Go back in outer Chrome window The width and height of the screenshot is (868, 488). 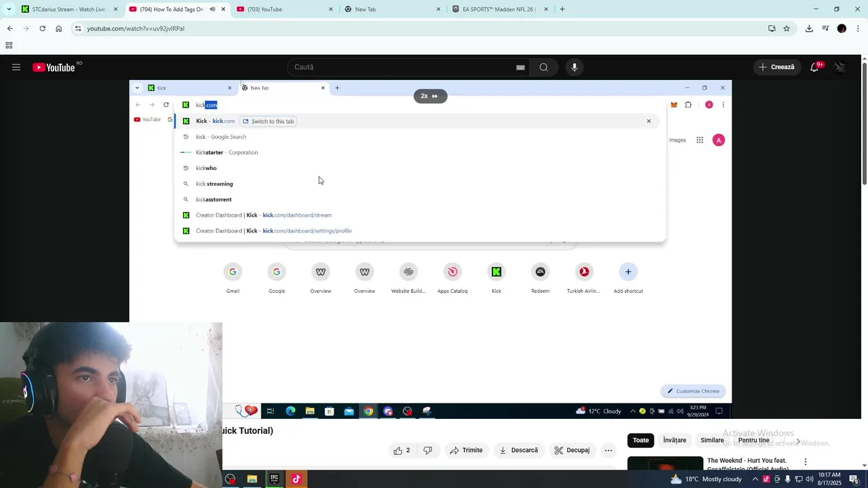point(9,28)
